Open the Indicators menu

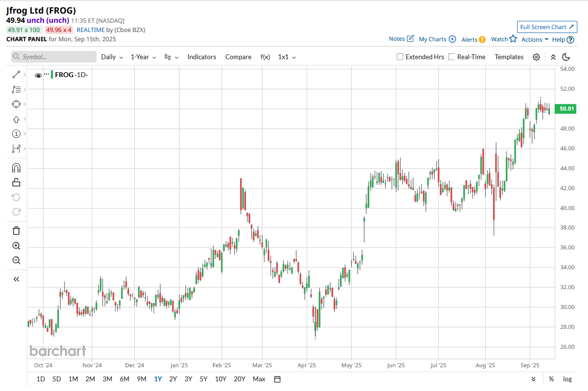(202, 57)
